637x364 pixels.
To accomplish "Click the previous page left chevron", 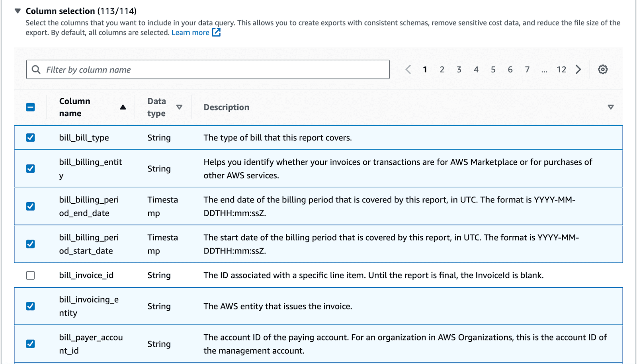I will click(408, 70).
